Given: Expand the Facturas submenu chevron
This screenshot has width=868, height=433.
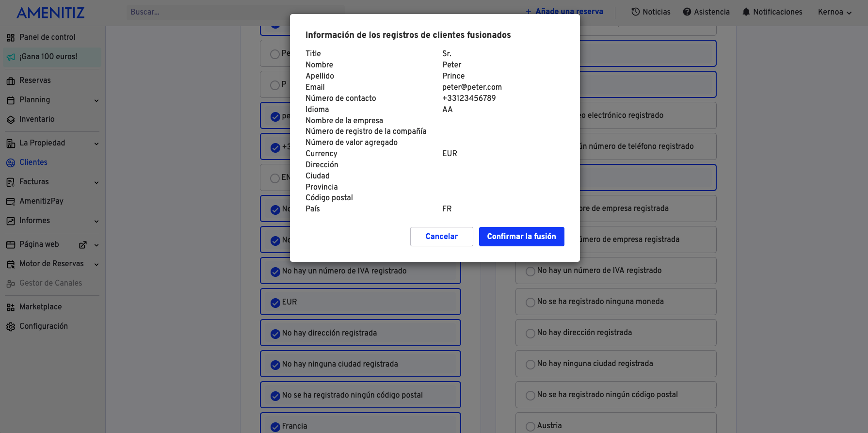Looking at the screenshot, I should click(96, 183).
